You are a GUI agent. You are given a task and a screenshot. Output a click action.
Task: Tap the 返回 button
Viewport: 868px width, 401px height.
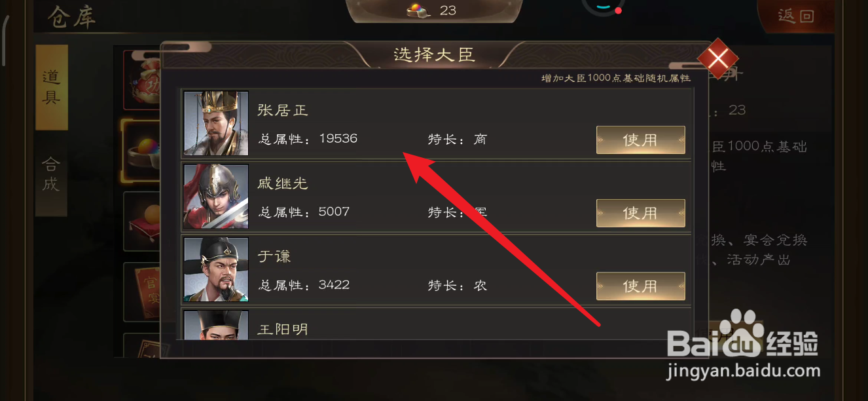tap(796, 16)
